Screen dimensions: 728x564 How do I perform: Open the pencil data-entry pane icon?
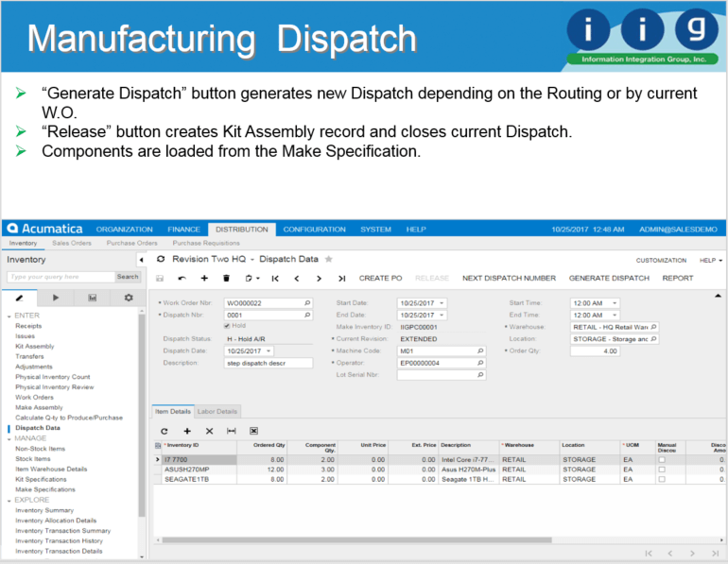tap(20, 298)
